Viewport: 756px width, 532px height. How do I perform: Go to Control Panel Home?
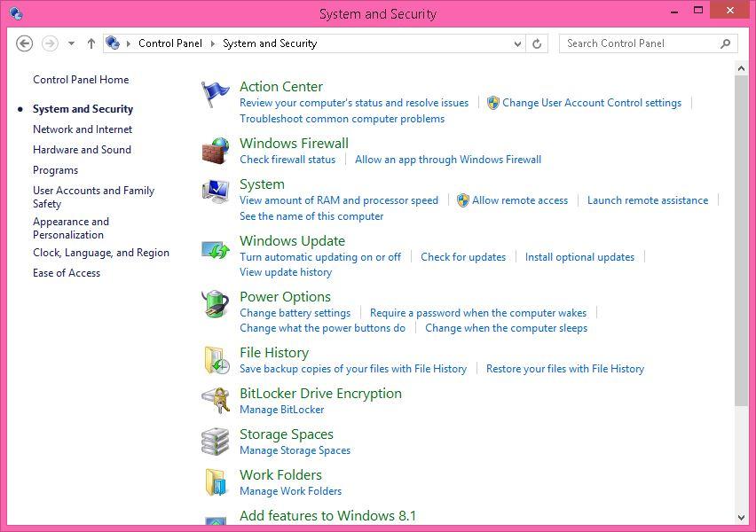pyautogui.click(x=81, y=80)
